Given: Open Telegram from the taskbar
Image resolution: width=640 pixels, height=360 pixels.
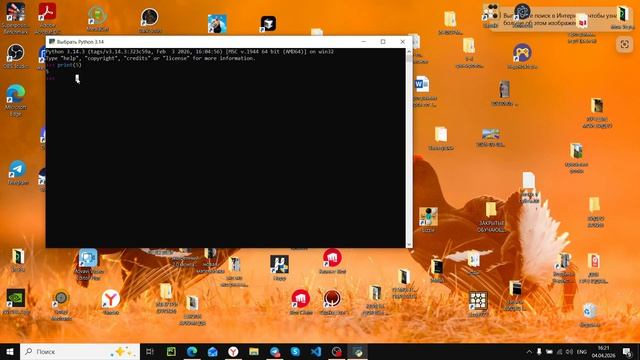Looking at the screenshot, I should coord(275,351).
